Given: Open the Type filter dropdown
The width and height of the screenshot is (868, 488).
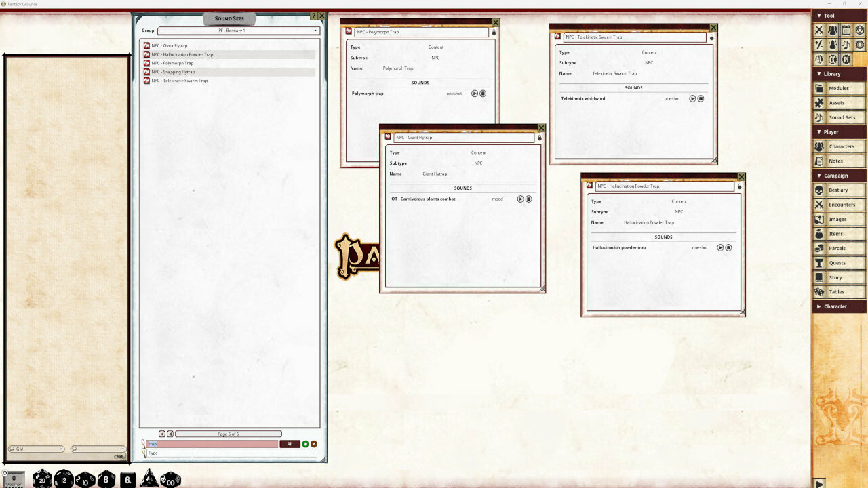Looking at the screenshot, I should tap(312, 453).
